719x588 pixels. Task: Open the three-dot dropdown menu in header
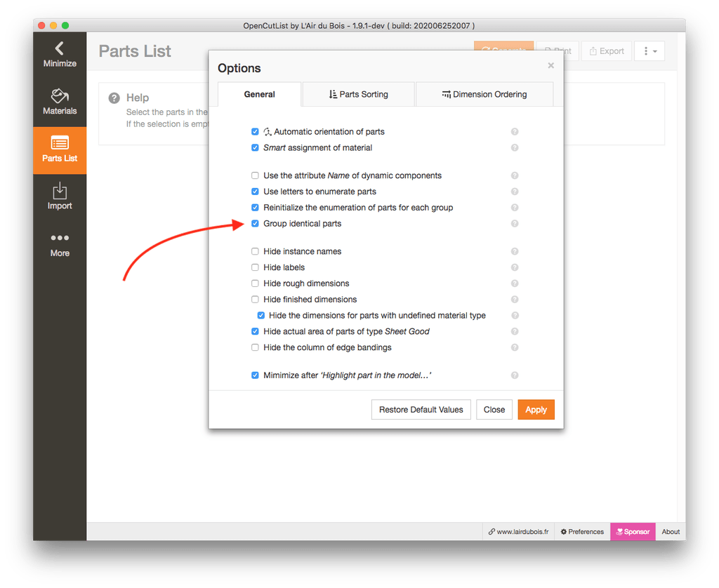point(649,51)
